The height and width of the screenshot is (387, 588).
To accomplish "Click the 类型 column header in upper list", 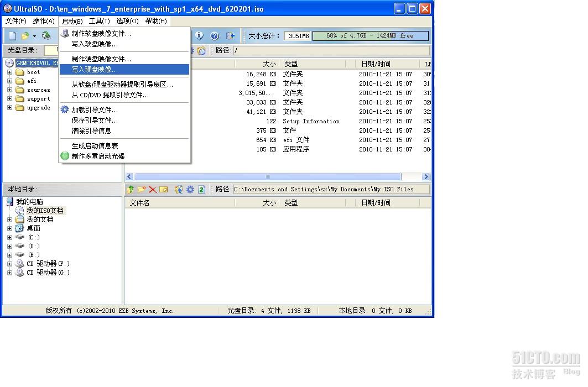I will [313, 64].
